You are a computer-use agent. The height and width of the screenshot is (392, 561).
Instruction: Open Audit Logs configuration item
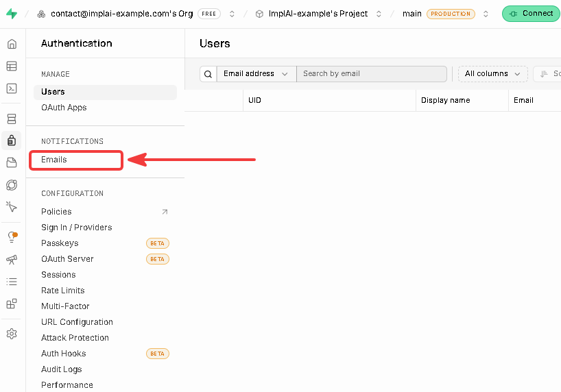coord(61,369)
